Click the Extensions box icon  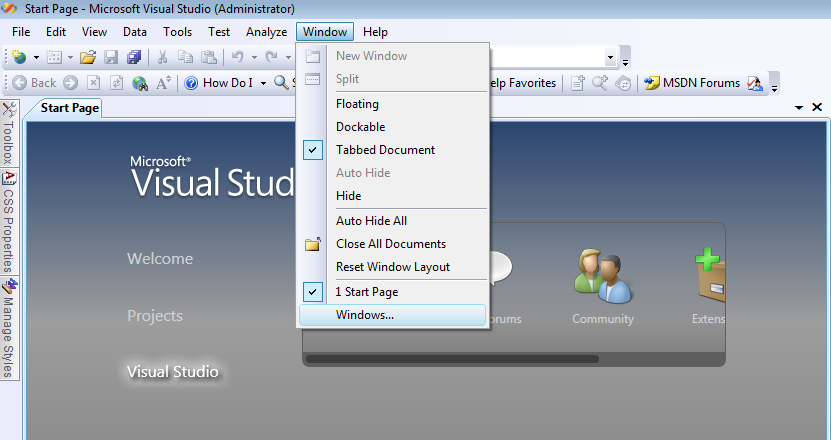710,275
